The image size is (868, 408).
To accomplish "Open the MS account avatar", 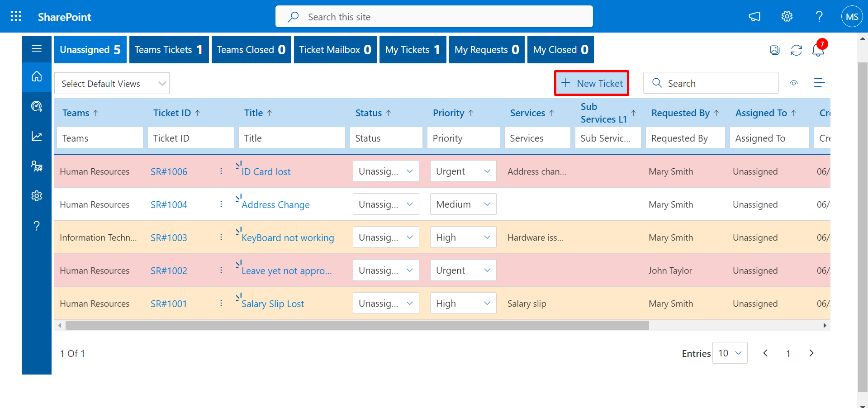I will click(852, 17).
